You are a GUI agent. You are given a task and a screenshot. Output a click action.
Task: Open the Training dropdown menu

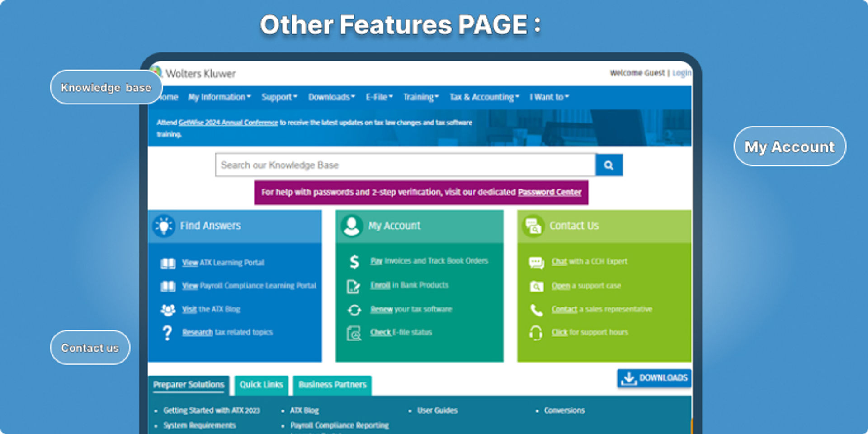[x=421, y=97]
